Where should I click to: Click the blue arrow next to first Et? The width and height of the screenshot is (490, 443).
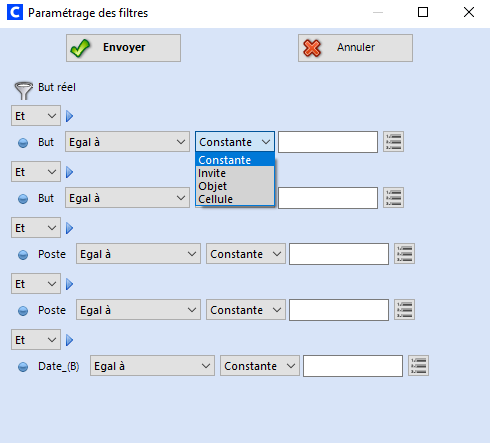tap(69, 116)
